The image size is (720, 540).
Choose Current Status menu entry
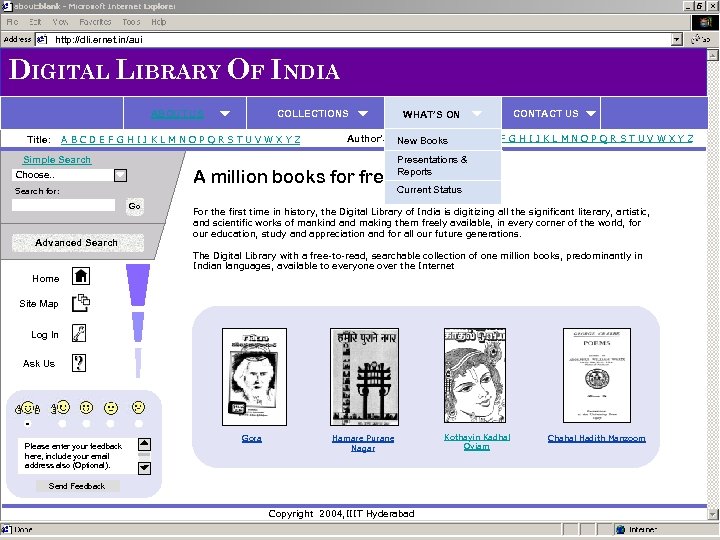coord(443,190)
